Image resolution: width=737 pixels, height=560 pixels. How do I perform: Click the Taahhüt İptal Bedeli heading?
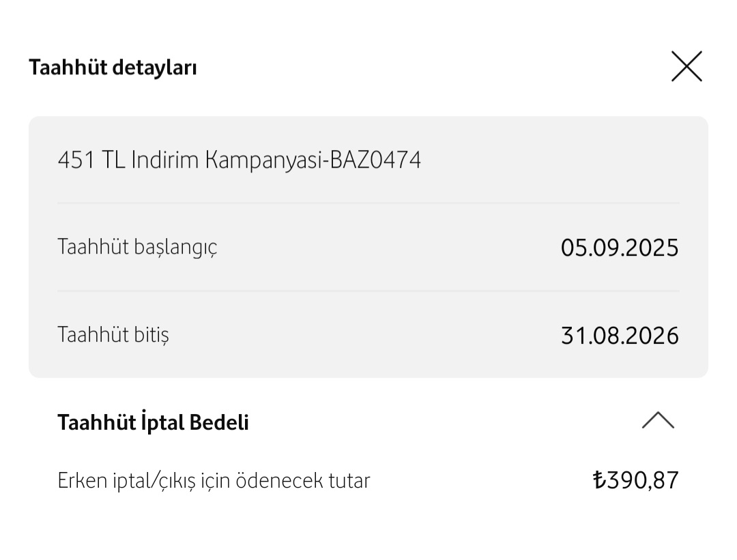[153, 423]
